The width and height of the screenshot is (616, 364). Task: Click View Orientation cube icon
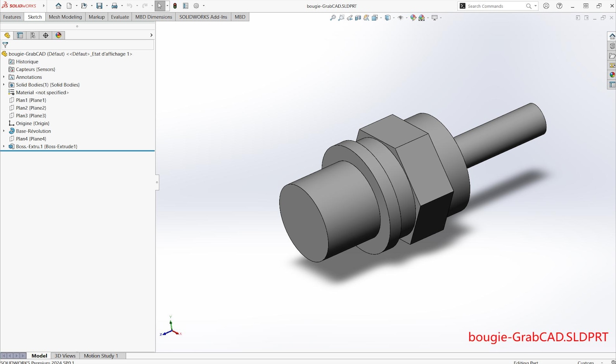click(x=375, y=18)
